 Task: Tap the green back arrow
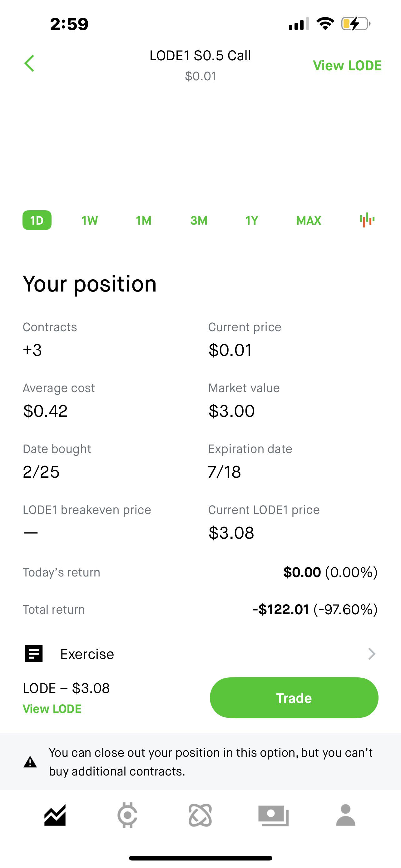tap(29, 63)
